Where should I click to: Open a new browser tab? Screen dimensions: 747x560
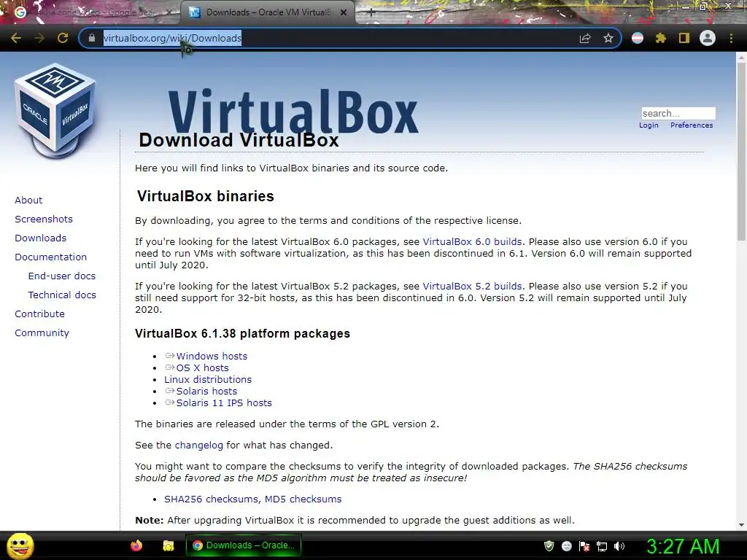click(371, 13)
